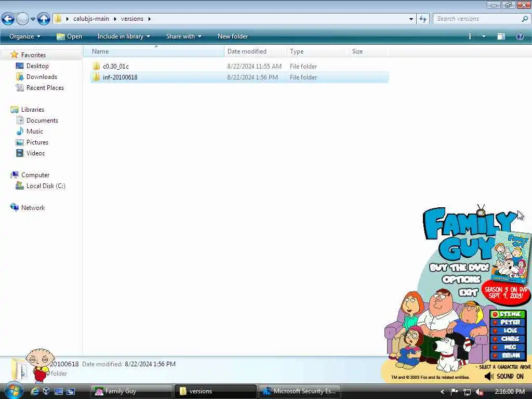This screenshot has width=532, height=399.
Task: Select Lois character button
Action: click(x=507, y=330)
